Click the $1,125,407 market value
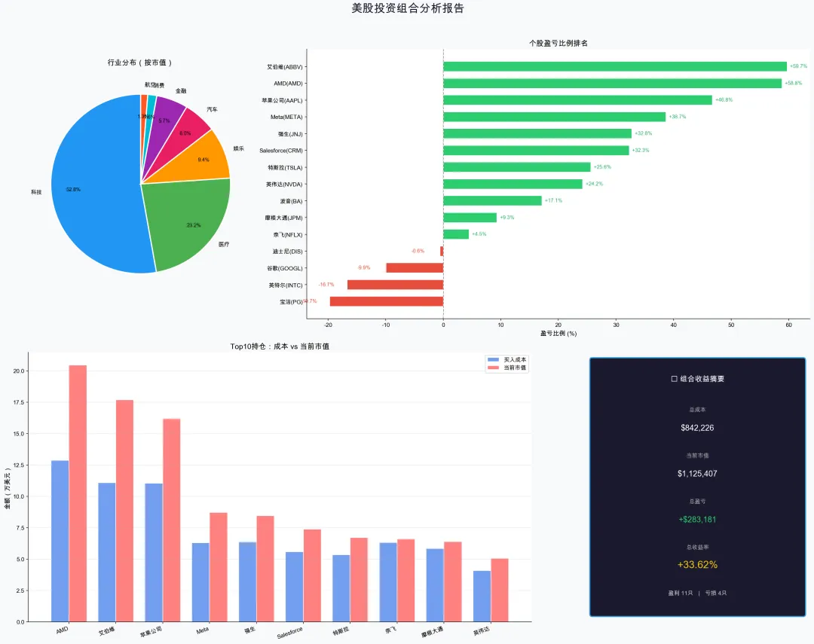Image resolution: width=814 pixels, height=644 pixels. [x=697, y=473]
